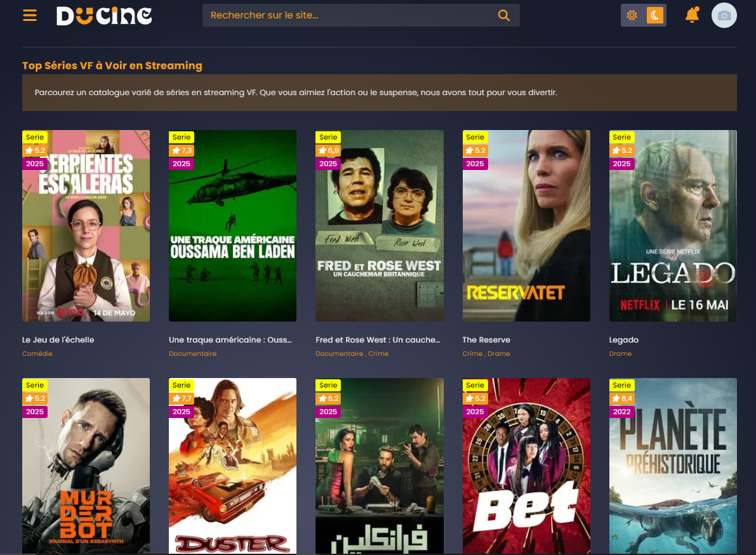Open Oussama Ben Laden documentary poster
Image resolution: width=756 pixels, height=555 pixels.
232,225
